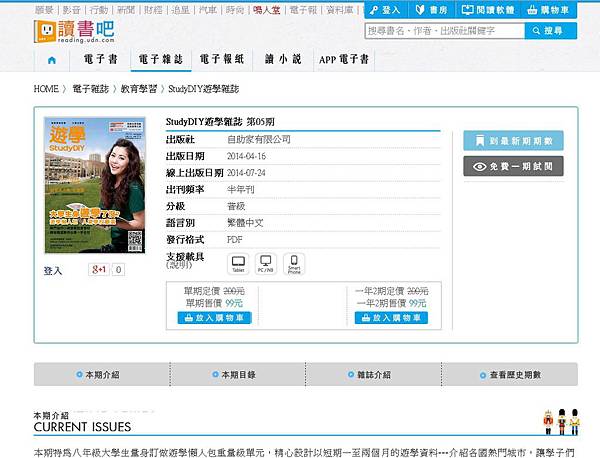This screenshot has height=458, width=600.
Task: Open 購物車 shopping cart in top bar
Action: tap(548, 10)
